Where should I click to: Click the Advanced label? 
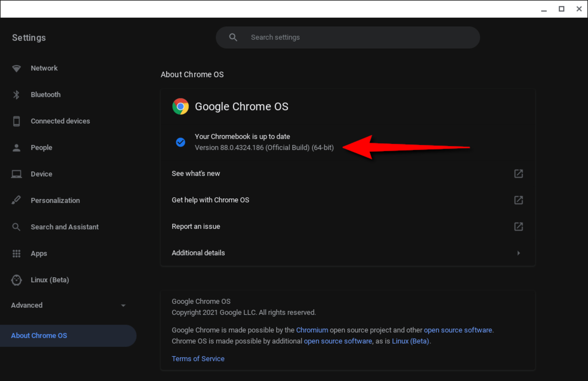click(27, 305)
